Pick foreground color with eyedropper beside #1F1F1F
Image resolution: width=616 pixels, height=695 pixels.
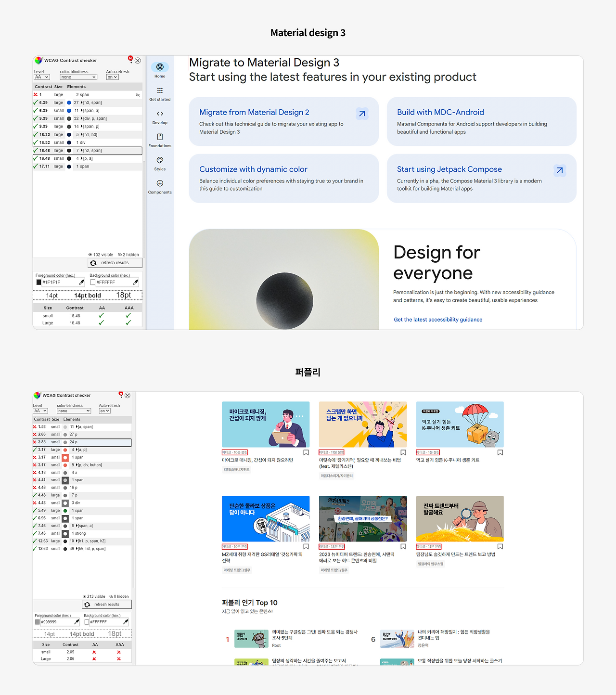82,283
